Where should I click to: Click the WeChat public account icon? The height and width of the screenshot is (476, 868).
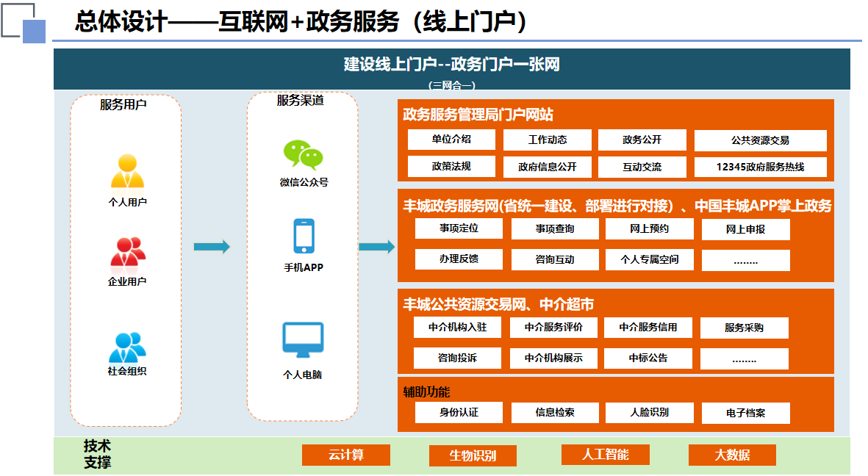pos(304,155)
